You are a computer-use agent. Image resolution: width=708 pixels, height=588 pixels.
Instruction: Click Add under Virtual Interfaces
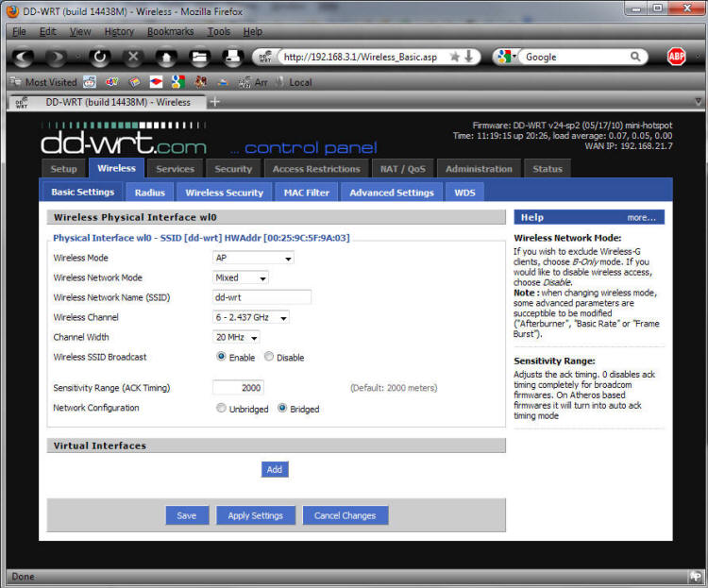pos(275,469)
